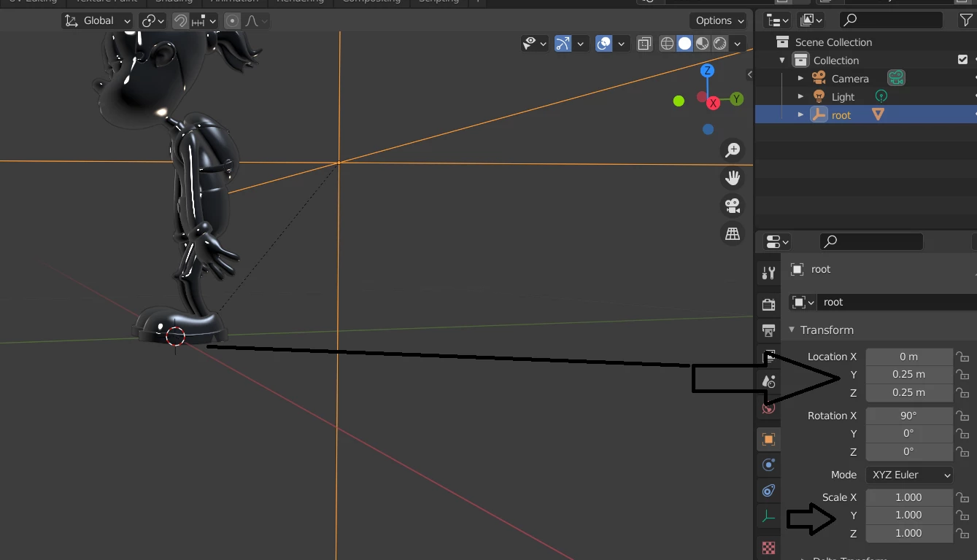The width and height of the screenshot is (977, 560).
Task: Select rendered viewport shading
Action: point(720,44)
